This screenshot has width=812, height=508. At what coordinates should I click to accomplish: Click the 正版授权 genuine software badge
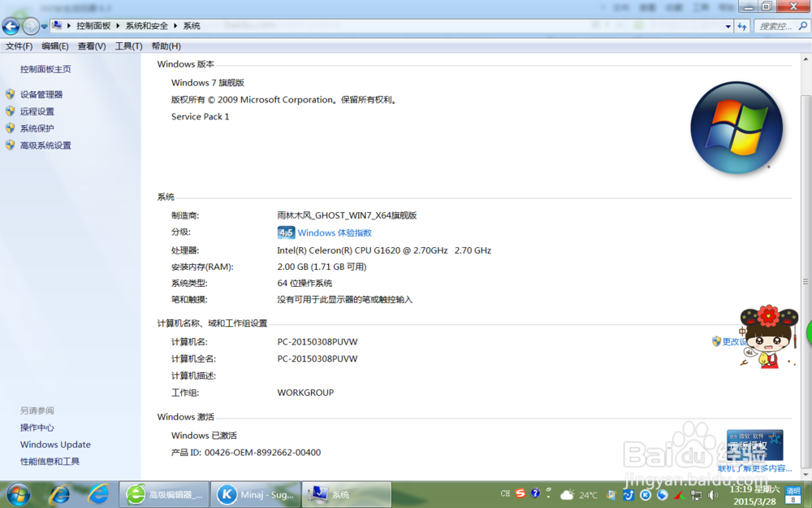pos(755,445)
